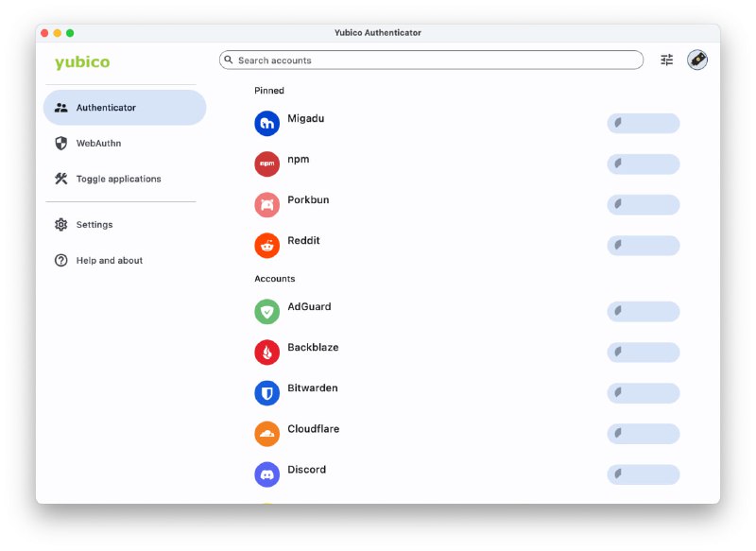Select the Porkbun account icon
This screenshot has width=756, height=551.
266,205
